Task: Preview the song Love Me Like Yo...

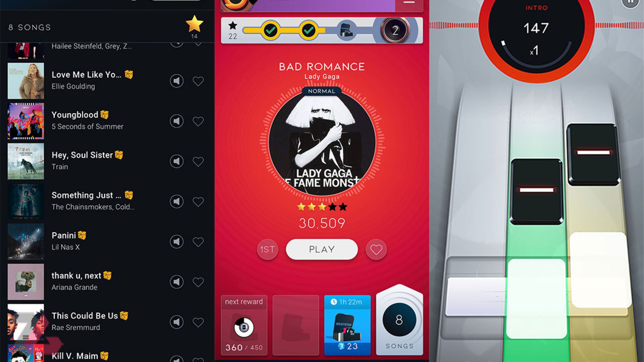Action: point(176,81)
